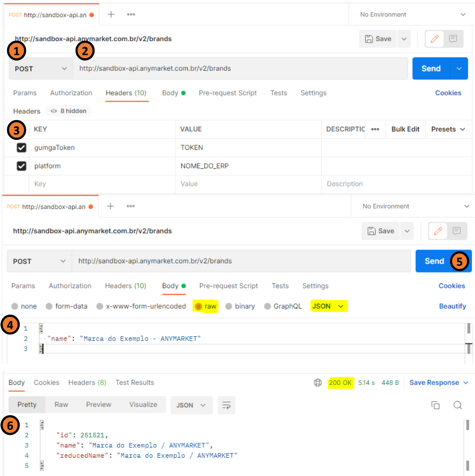Toggle line wrapping in the response pane
This screenshot has width=475, height=476.
tap(226, 405)
